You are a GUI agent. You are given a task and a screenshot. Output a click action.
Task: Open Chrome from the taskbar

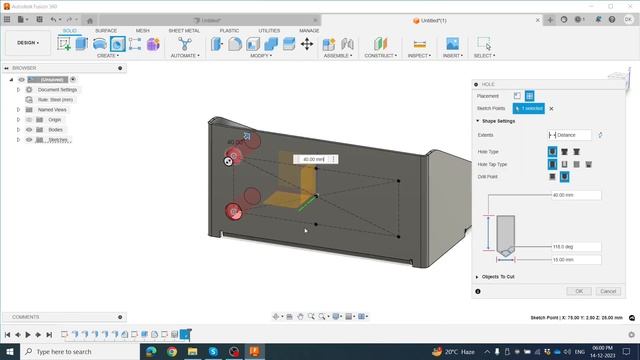click(x=172, y=351)
